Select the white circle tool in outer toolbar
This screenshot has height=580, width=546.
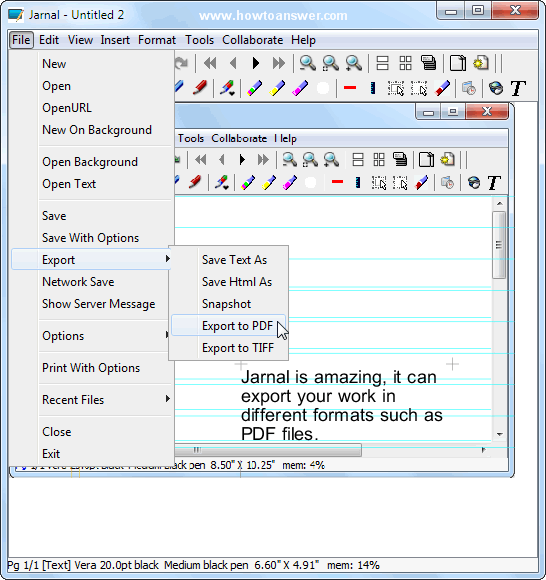(323, 88)
